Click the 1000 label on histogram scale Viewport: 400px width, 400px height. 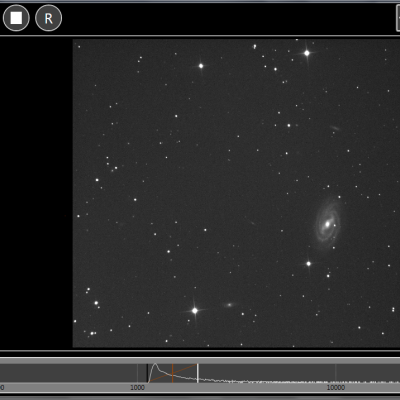137,388
